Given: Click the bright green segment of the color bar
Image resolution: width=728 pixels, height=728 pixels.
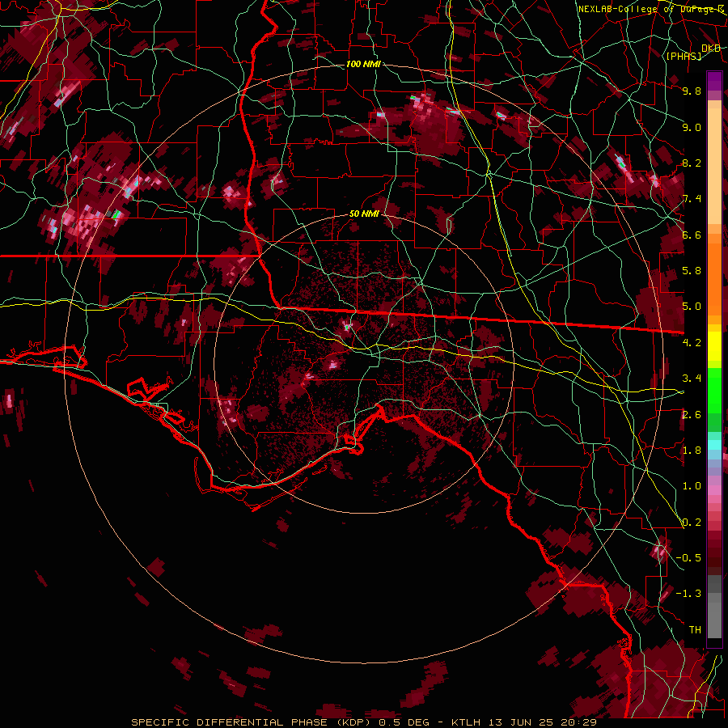Looking at the screenshot, I should click(714, 390).
